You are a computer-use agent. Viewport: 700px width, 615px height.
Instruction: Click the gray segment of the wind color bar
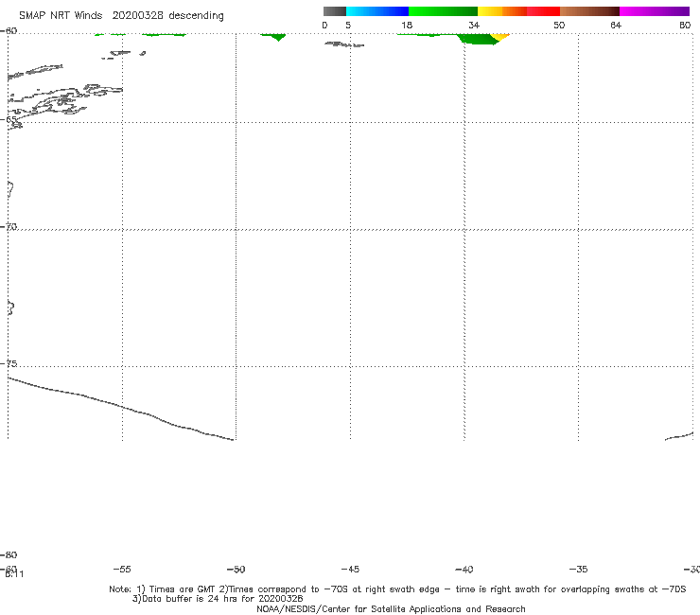334,11
